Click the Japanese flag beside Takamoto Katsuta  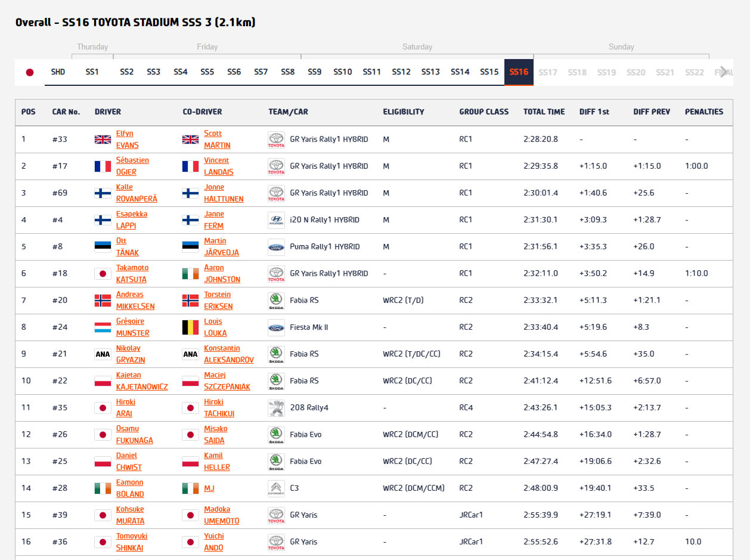pos(103,274)
